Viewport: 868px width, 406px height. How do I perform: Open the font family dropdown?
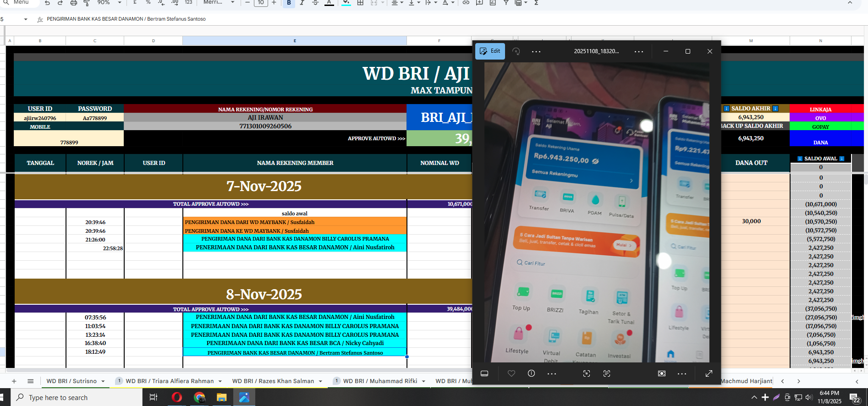[219, 3]
